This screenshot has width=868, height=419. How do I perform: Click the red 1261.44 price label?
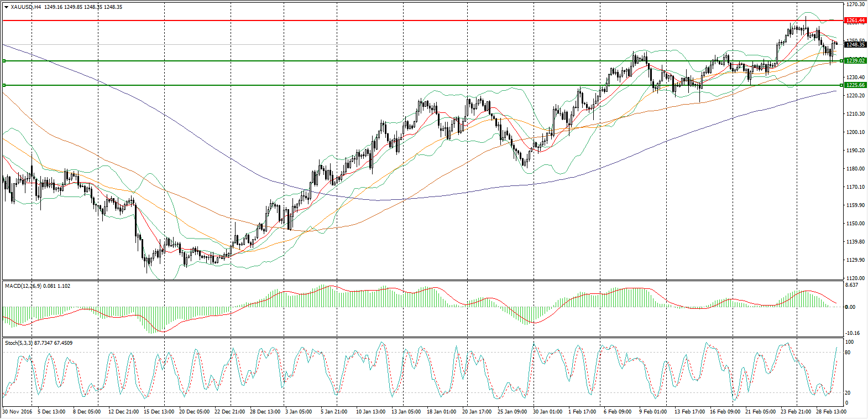point(855,20)
